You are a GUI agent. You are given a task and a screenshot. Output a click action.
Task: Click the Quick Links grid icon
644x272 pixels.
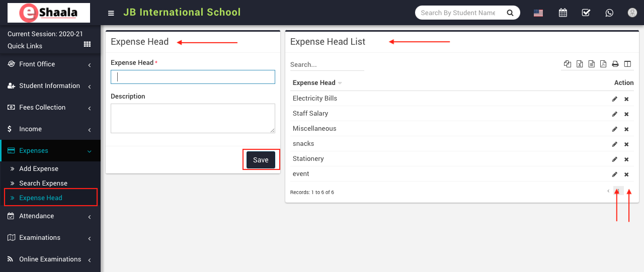coord(87,45)
